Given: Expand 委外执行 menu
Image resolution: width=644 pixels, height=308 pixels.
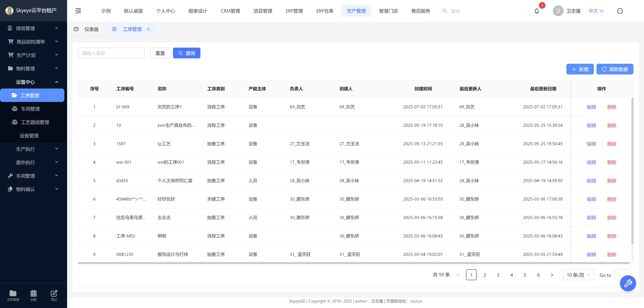Looking at the screenshot, I should [34, 162].
